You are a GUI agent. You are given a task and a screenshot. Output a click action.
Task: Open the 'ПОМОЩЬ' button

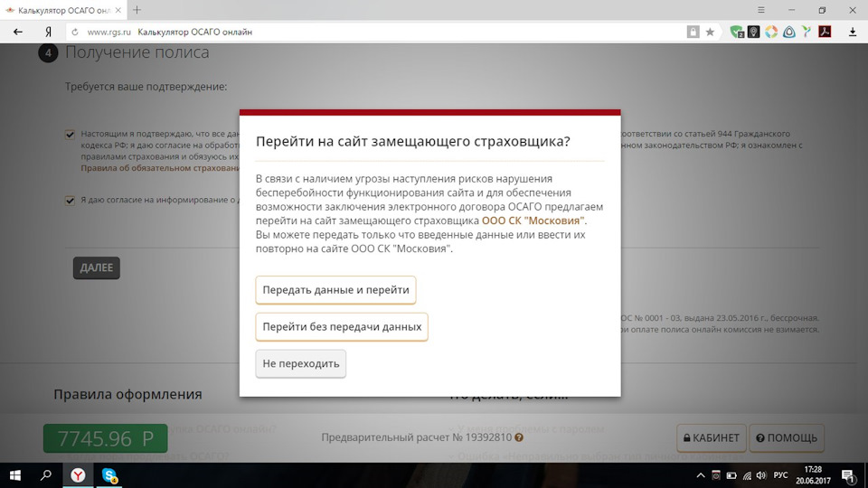click(x=787, y=438)
